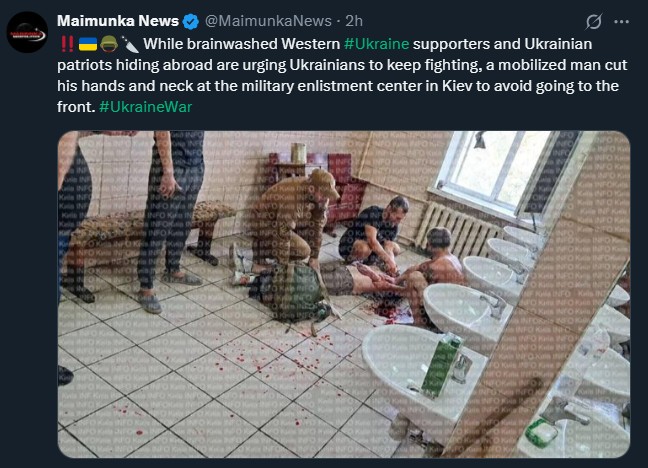Screen dimensions: 648x468
Task: Open the three-dot more options menu
Action: (x=621, y=21)
